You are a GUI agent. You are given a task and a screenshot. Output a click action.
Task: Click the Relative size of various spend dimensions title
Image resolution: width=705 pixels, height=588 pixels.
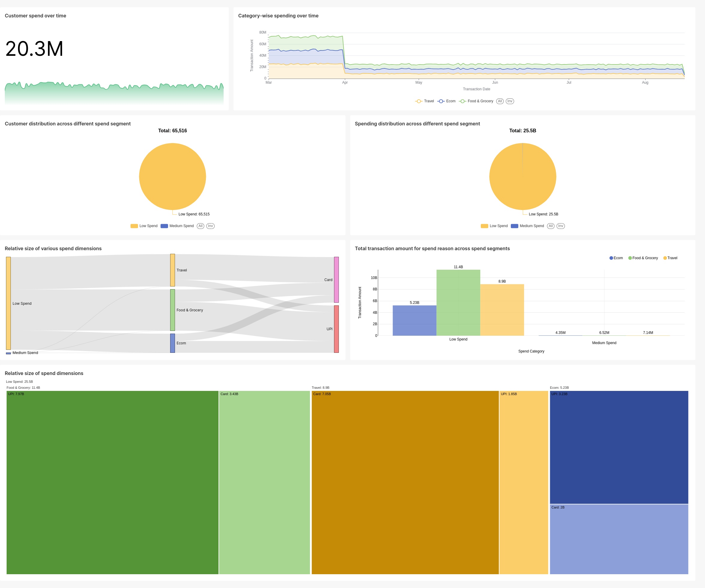(53, 248)
